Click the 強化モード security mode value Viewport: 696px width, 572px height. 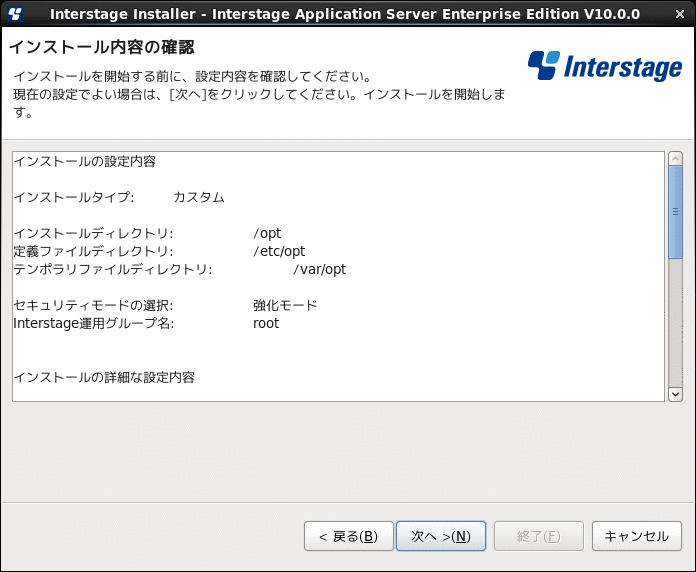coord(285,305)
